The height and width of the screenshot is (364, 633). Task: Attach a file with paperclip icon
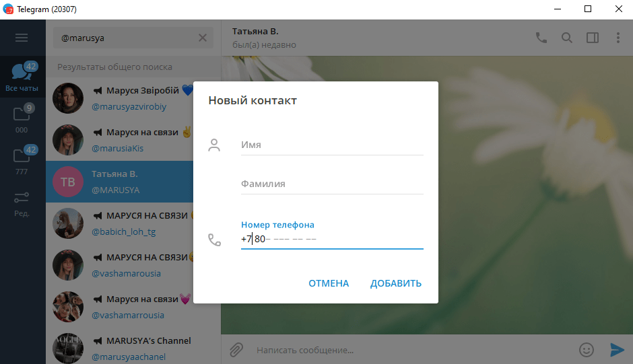pos(236,350)
